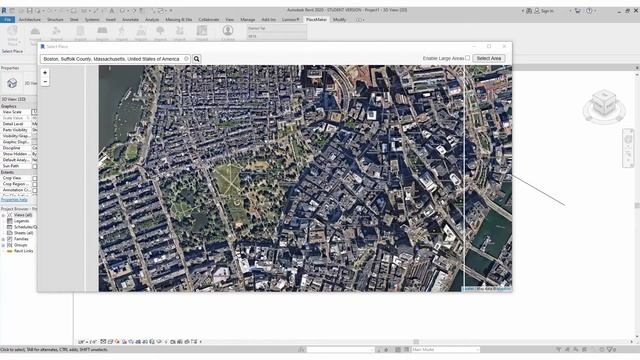Click the Graphic Display Options edit button

pyautogui.click(x=34, y=142)
